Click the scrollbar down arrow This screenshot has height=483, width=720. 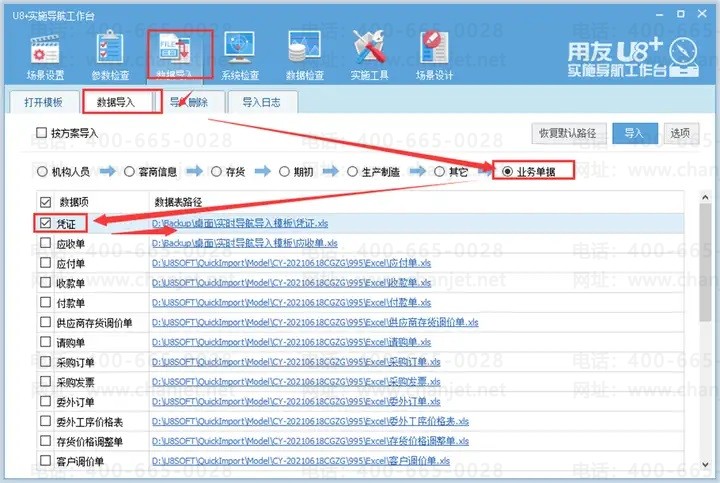coord(705,464)
